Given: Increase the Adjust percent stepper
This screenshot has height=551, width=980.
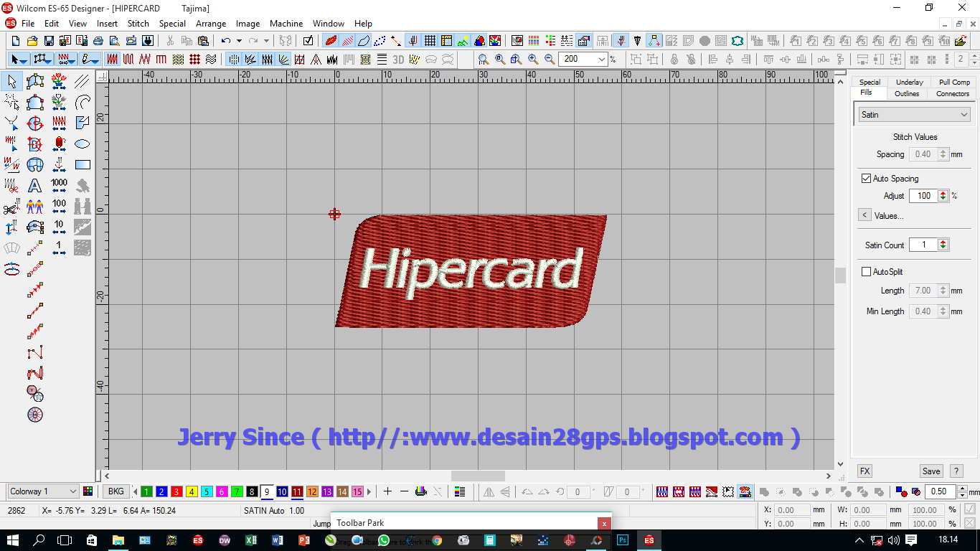Looking at the screenshot, I should click(943, 192).
